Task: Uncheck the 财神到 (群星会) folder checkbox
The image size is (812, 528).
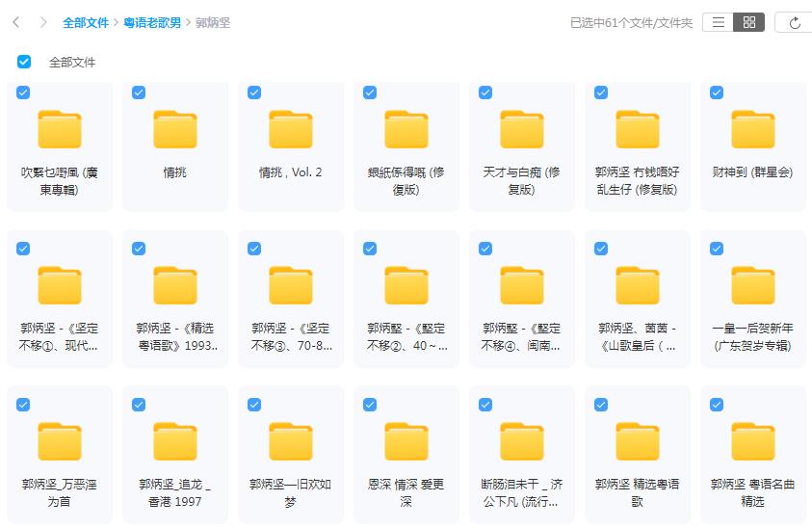Action: (x=717, y=92)
